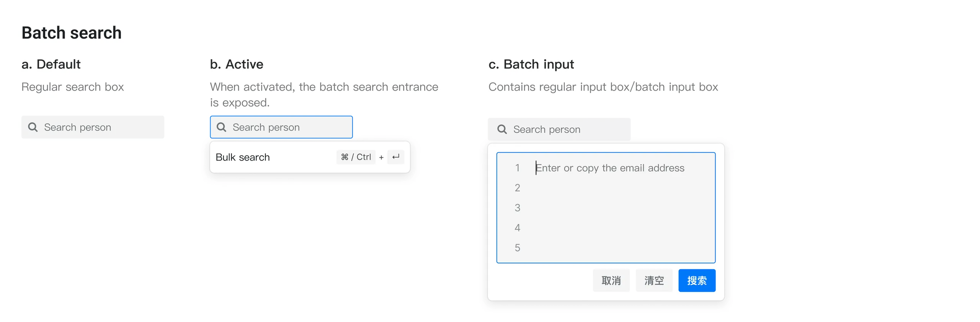Select the Bulk search menu option
This screenshot has width=980, height=322.
310,157
